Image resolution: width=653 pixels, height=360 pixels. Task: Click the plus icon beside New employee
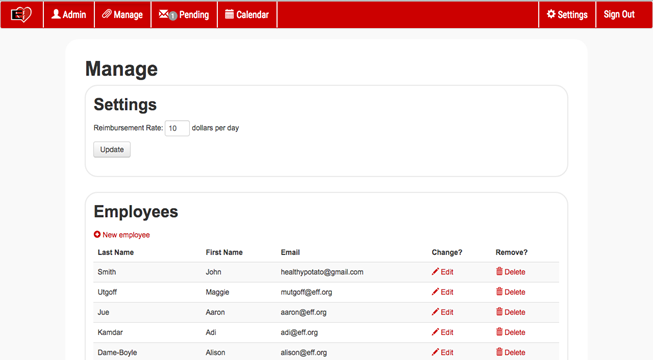(97, 235)
